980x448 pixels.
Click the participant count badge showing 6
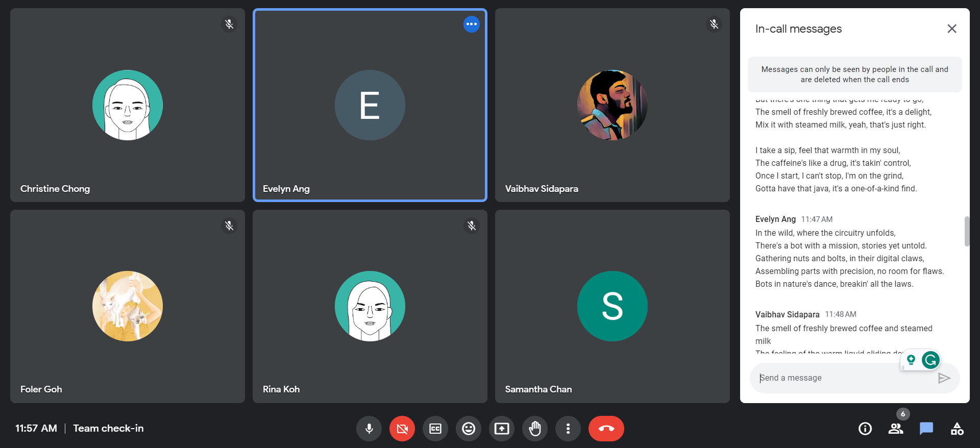tap(903, 414)
